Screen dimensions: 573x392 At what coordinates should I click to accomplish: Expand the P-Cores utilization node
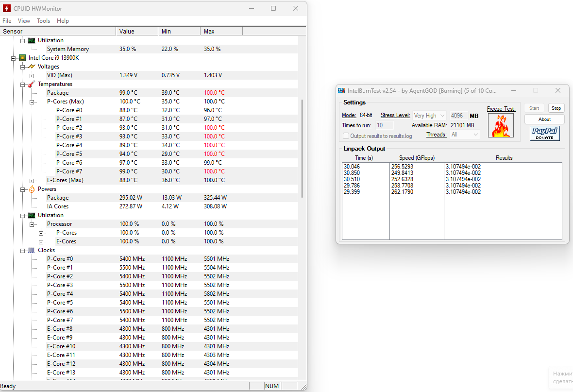click(41, 233)
